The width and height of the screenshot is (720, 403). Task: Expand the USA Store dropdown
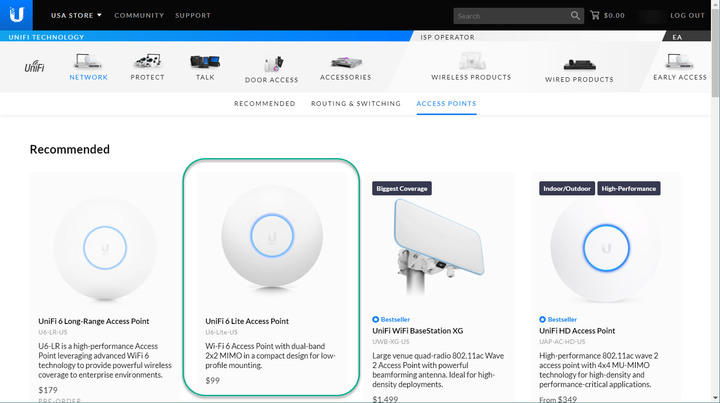click(76, 15)
